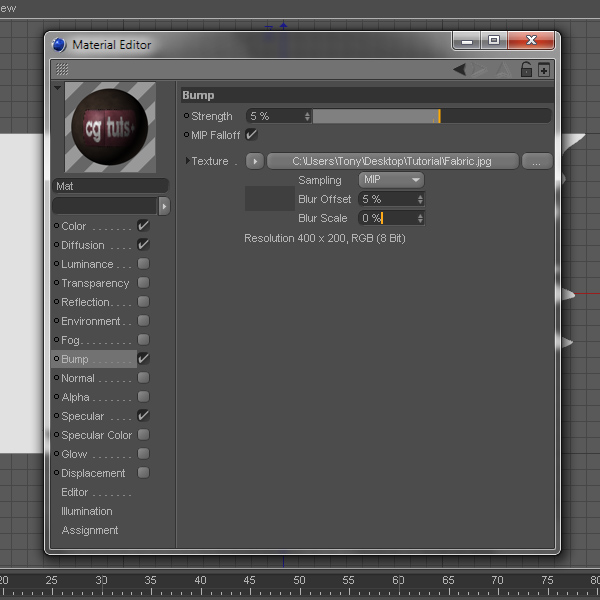Open the Editor settings page
Screen dimensions: 600x600
75,492
